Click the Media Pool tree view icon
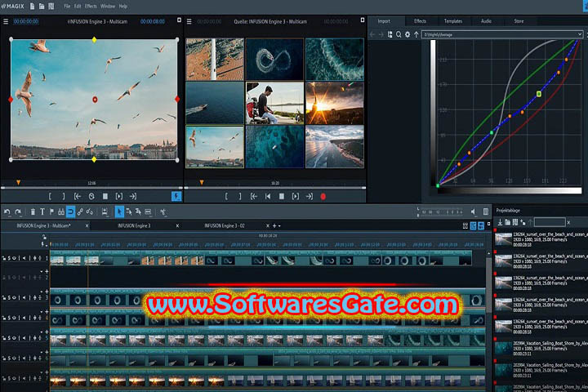This screenshot has width=588, height=392. click(x=390, y=34)
